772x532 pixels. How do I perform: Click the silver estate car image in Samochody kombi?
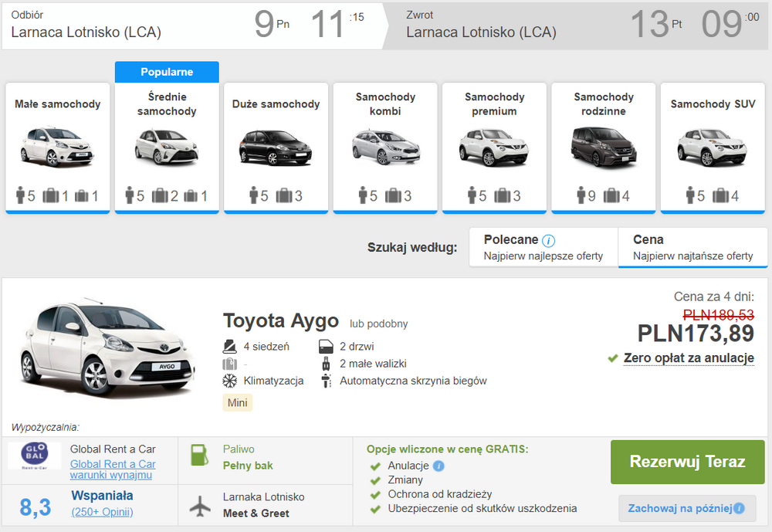tap(385, 147)
